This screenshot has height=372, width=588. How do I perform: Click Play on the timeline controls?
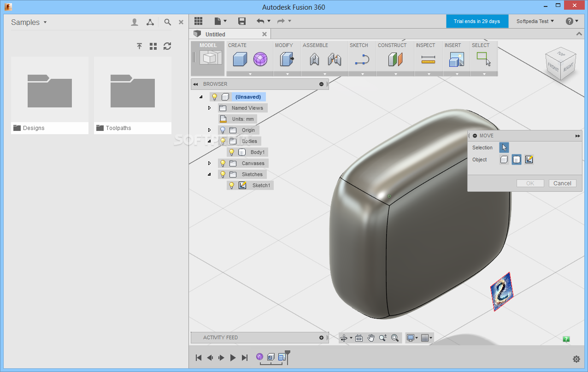(233, 358)
